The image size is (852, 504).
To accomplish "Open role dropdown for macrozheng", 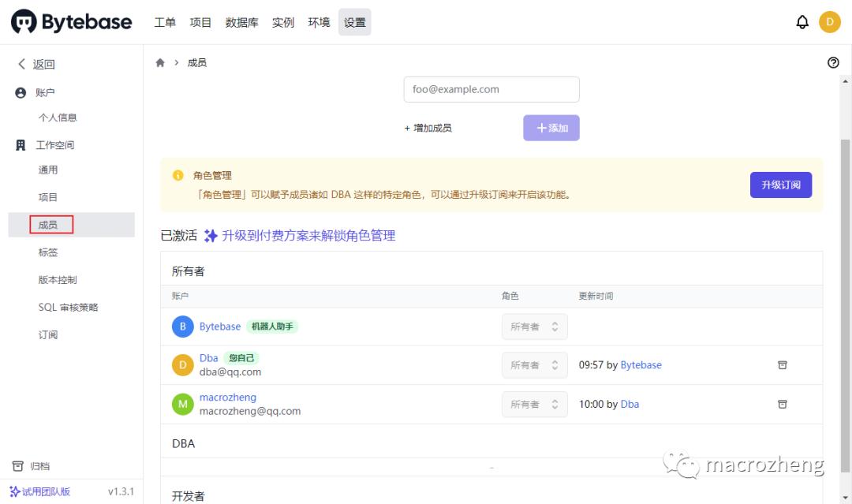I will click(x=535, y=404).
